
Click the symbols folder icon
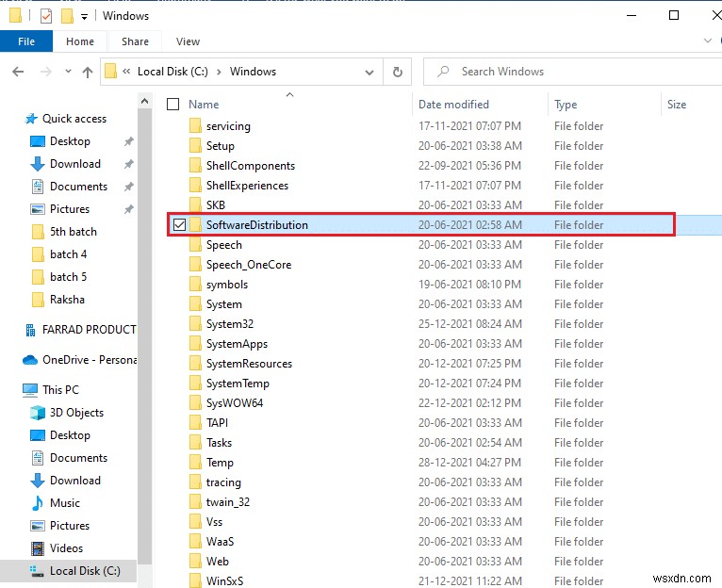195,284
